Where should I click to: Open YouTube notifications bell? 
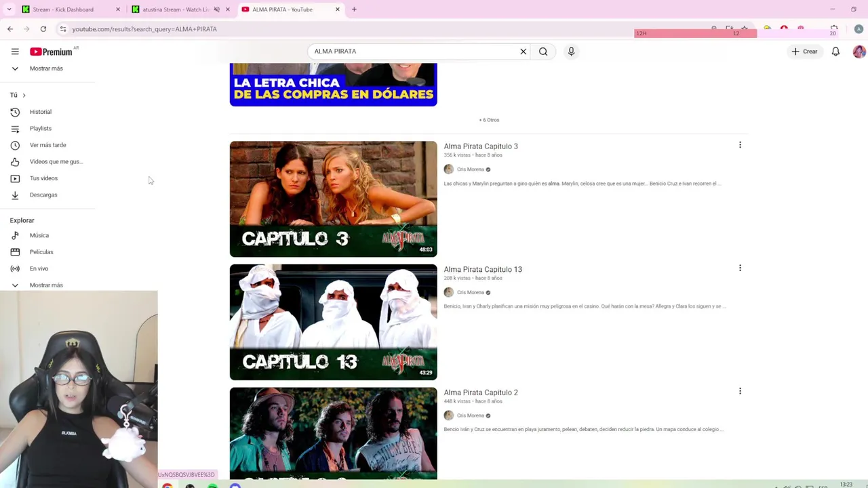click(x=835, y=52)
